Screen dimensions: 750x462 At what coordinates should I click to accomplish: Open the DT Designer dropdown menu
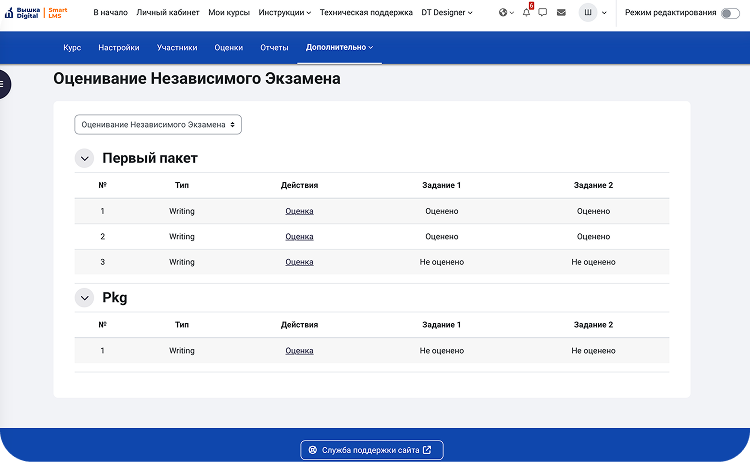coord(447,12)
